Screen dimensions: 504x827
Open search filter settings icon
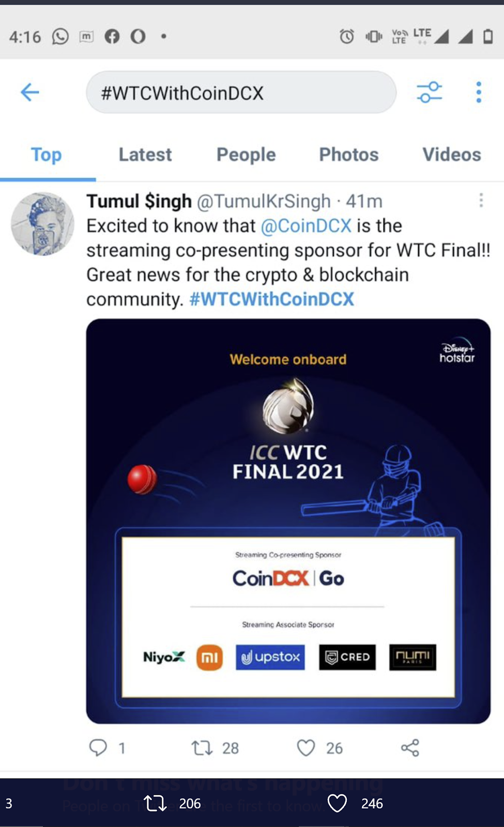point(429,92)
